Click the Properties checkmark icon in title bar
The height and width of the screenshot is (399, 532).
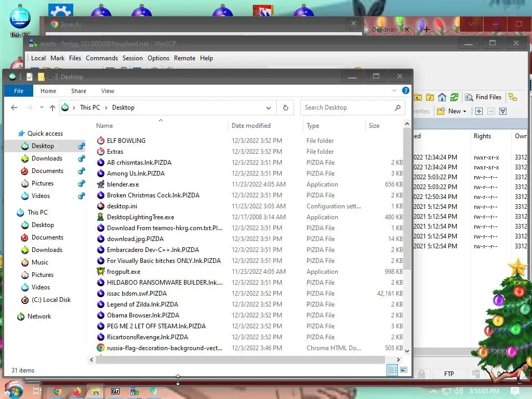(x=30, y=77)
